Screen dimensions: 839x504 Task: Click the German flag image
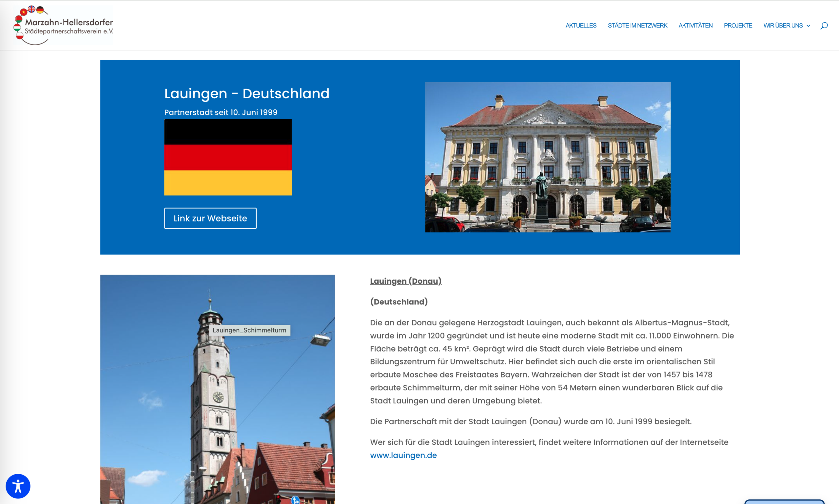[228, 157]
